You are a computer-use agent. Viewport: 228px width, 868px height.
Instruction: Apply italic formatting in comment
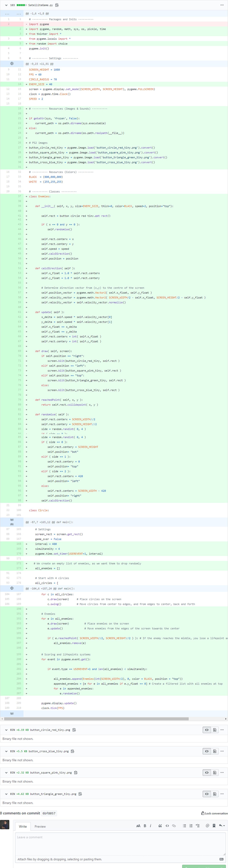(x=150, y=826)
